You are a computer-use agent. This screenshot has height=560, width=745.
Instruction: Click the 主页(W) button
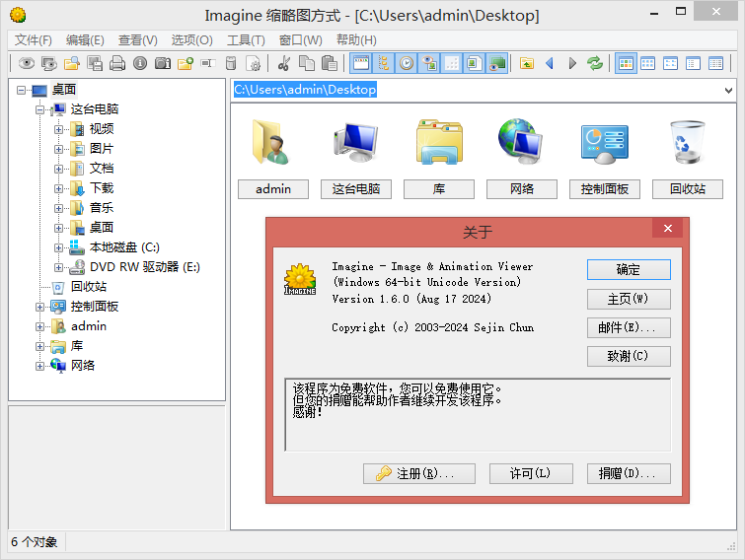click(629, 299)
